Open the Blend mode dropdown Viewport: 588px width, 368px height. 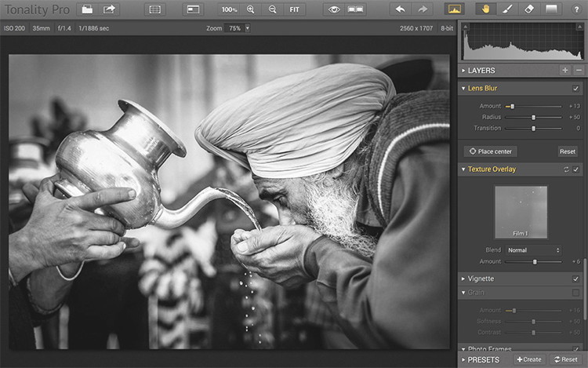coord(534,250)
